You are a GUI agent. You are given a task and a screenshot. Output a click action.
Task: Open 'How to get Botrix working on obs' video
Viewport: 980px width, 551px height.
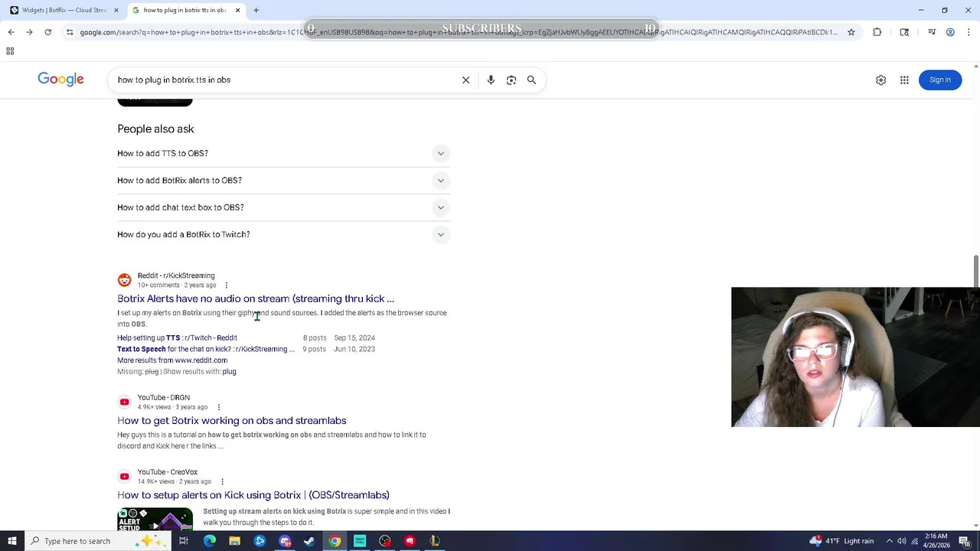[x=231, y=420]
